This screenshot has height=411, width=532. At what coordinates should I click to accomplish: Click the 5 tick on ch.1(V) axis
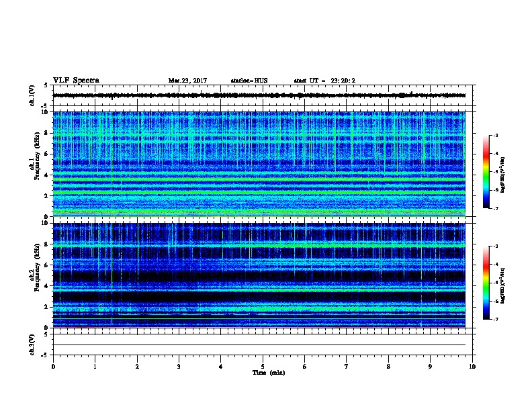pos(46,85)
